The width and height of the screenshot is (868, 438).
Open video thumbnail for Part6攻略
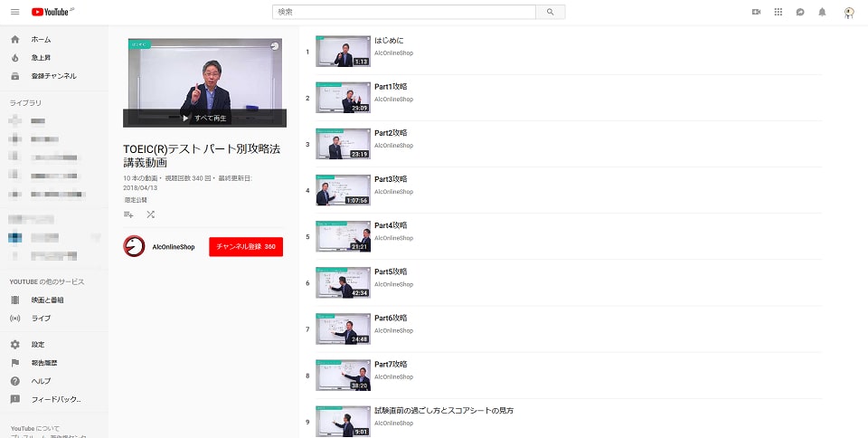coord(344,328)
